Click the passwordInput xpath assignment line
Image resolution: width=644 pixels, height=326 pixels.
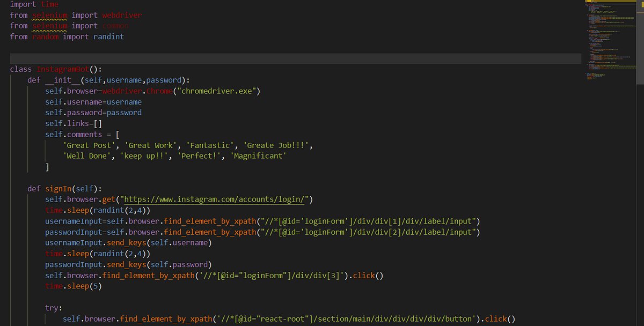[x=262, y=232]
